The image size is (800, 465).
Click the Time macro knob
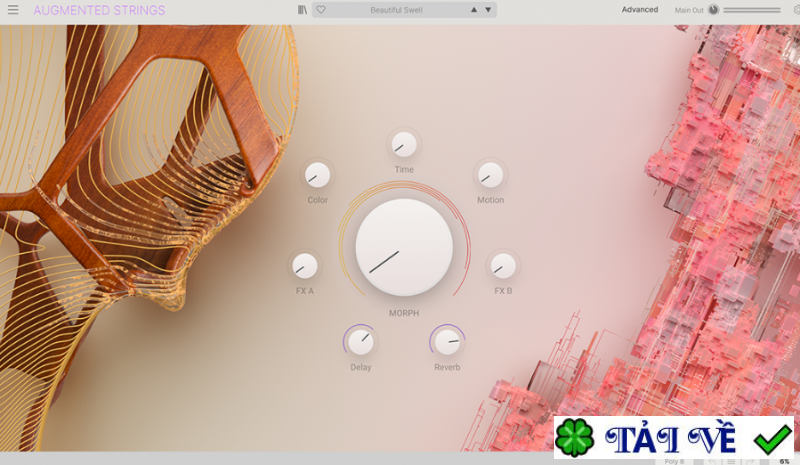tap(404, 144)
